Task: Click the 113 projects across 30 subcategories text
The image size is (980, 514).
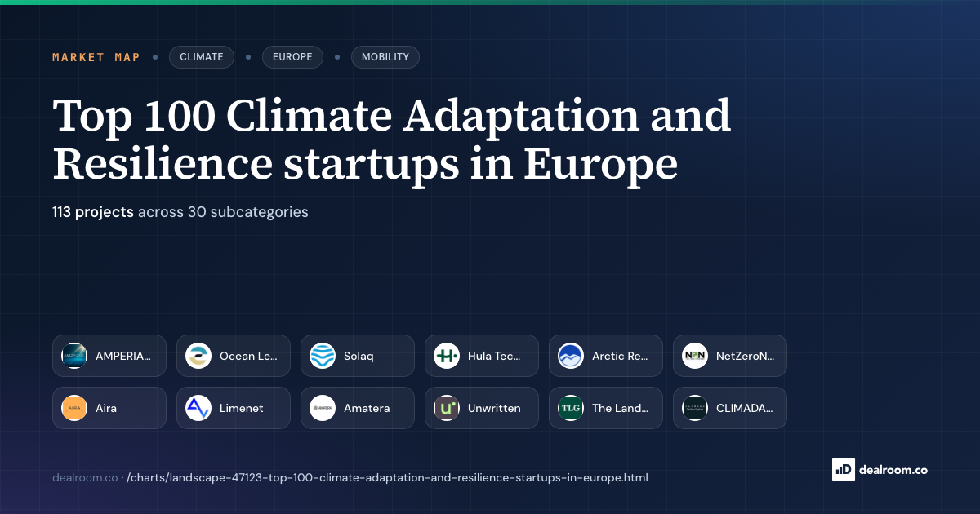Action: click(180, 212)
